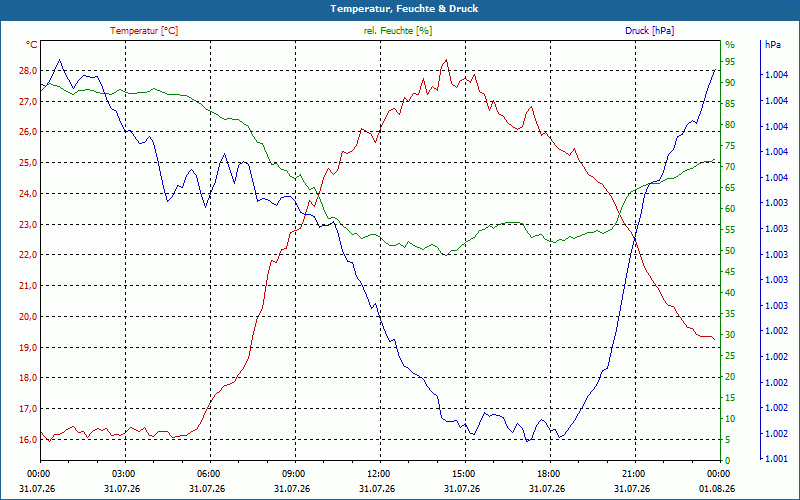Screen dimensions: 800x500
Task: Click the '00:00' label above the 01.08.26 date
Action: tap(720, 474)
